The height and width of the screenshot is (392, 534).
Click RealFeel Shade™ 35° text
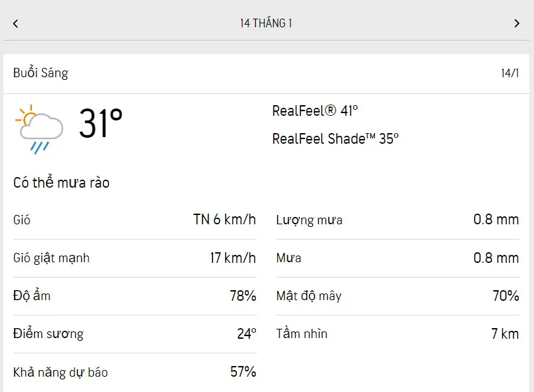click(x=335, y=138)
